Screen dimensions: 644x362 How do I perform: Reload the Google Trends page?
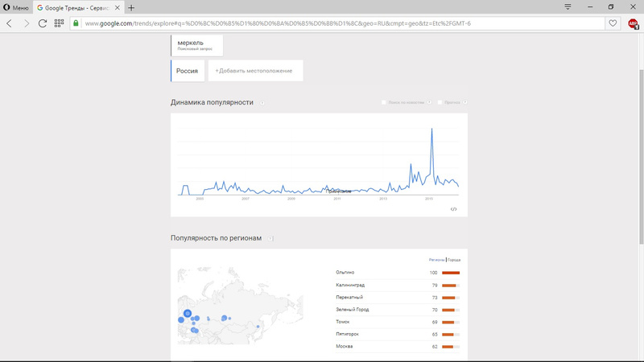tap(43, 23)
